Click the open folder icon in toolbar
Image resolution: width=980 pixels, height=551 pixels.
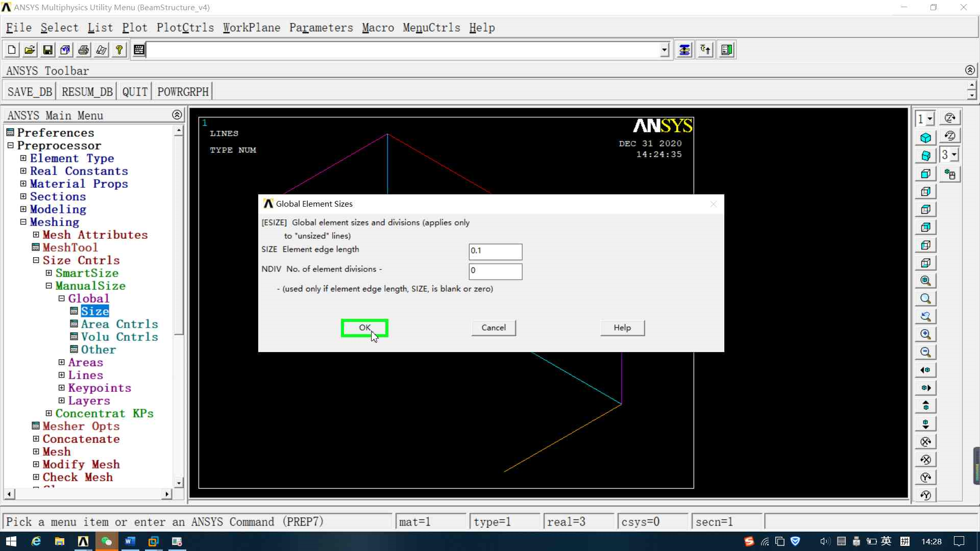point(30,50)
